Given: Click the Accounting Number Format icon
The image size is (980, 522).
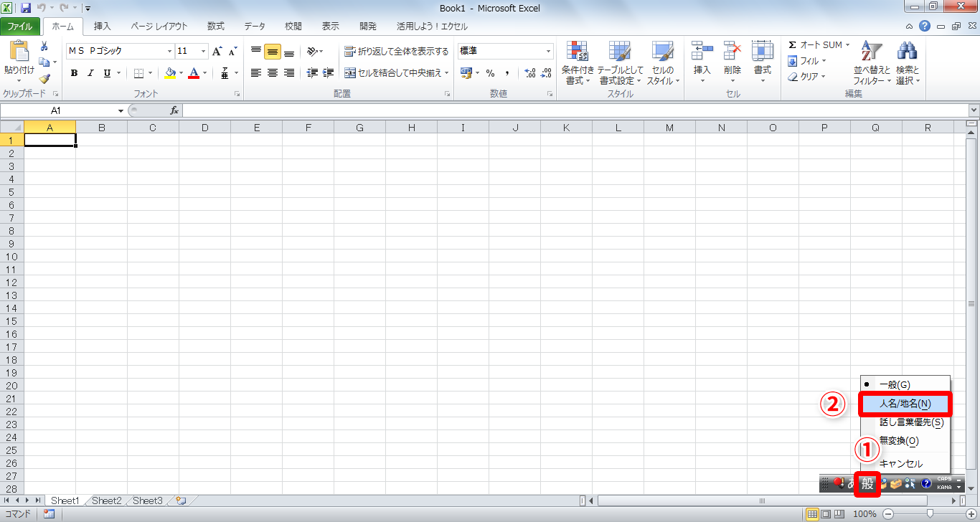Looking at the screenshot, I should [466, 72].
